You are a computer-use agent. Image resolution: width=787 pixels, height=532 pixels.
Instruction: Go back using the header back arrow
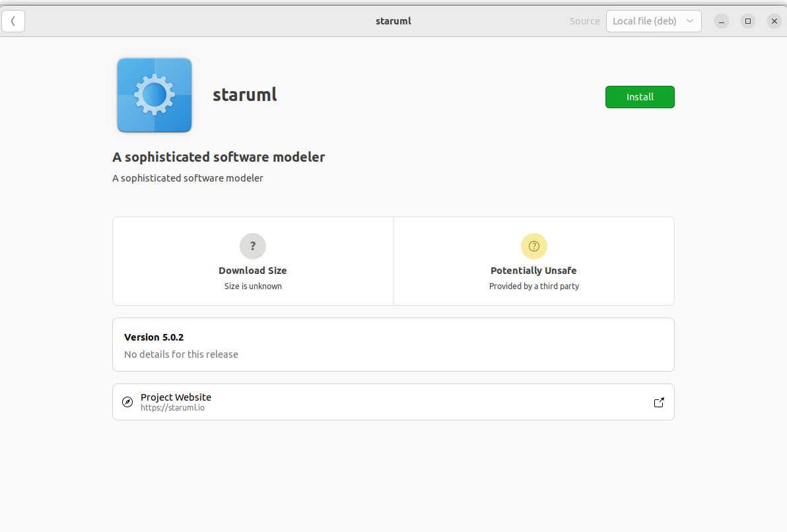pos(13,21)
